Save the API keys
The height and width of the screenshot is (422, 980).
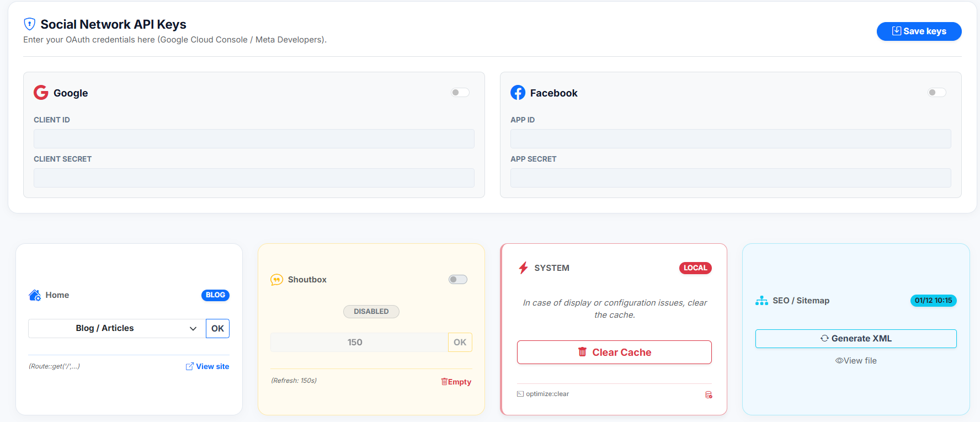919,31
